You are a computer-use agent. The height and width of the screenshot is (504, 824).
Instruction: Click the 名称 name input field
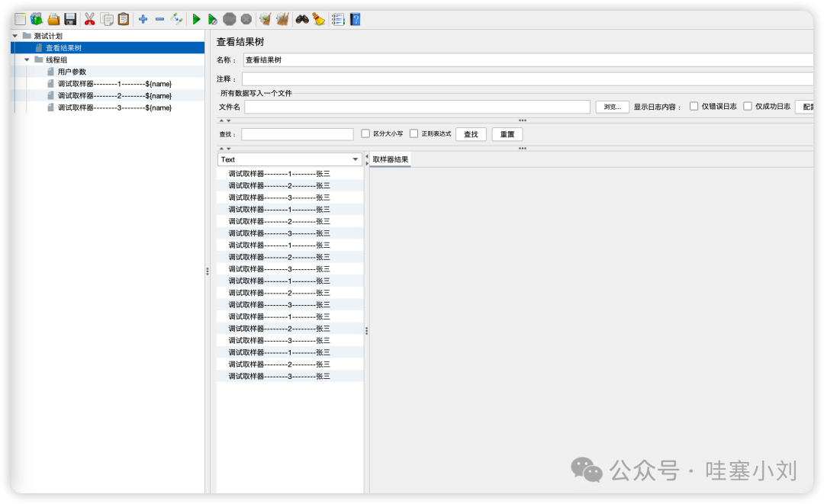click(528, 59)
